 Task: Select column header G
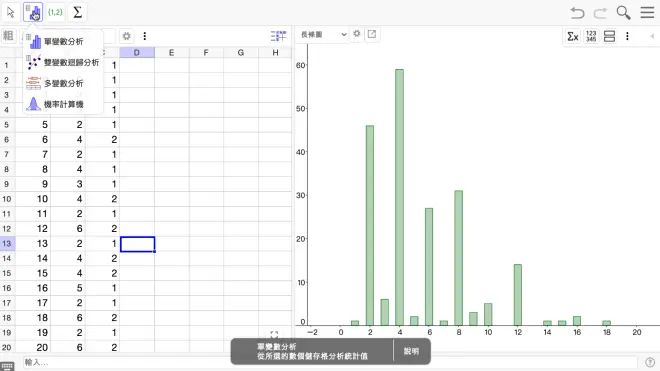point(240,53)
